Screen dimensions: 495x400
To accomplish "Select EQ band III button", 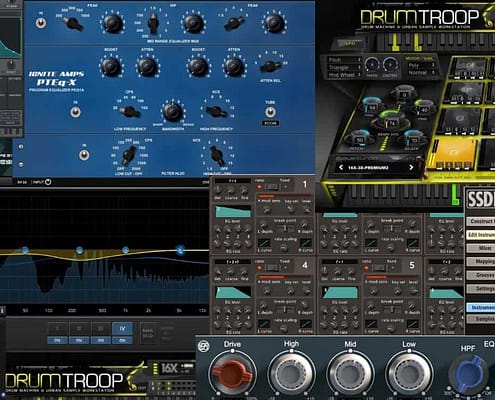I will click(100, 329).
